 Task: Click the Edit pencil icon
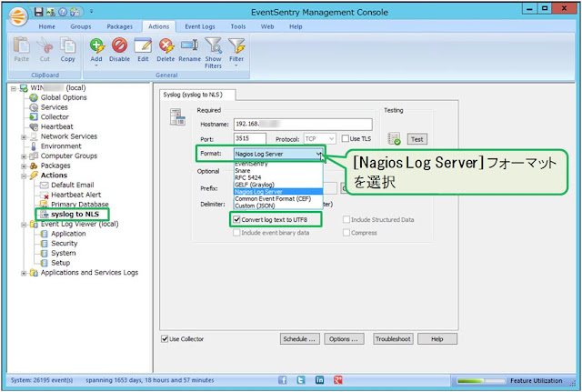(x=143, y=45)
